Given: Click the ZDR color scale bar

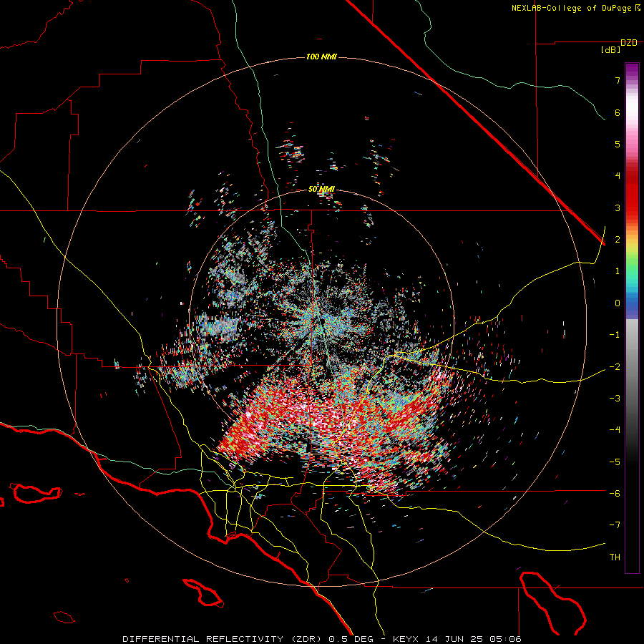Looking at the screenshot, I should pos(632,318).
